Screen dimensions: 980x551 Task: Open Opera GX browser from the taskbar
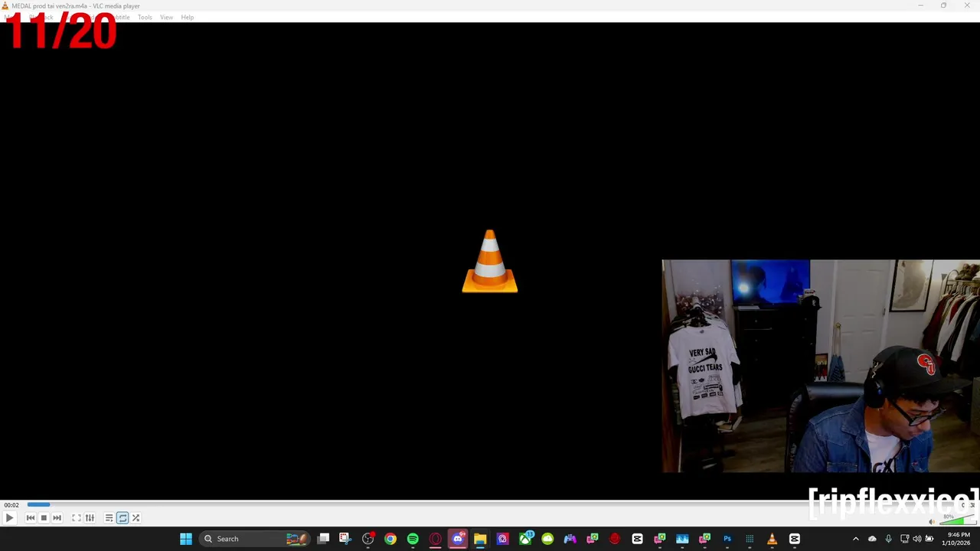click(435, 539)
